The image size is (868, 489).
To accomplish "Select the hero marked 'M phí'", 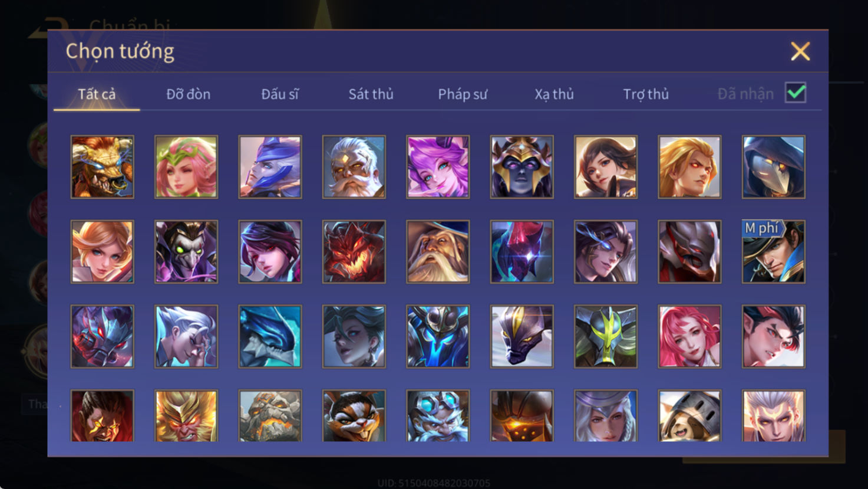I will (x=774, y=252).
